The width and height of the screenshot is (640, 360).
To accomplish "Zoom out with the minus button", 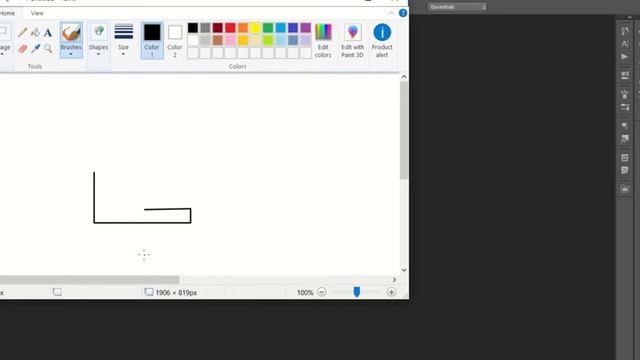I will [322, 292].
